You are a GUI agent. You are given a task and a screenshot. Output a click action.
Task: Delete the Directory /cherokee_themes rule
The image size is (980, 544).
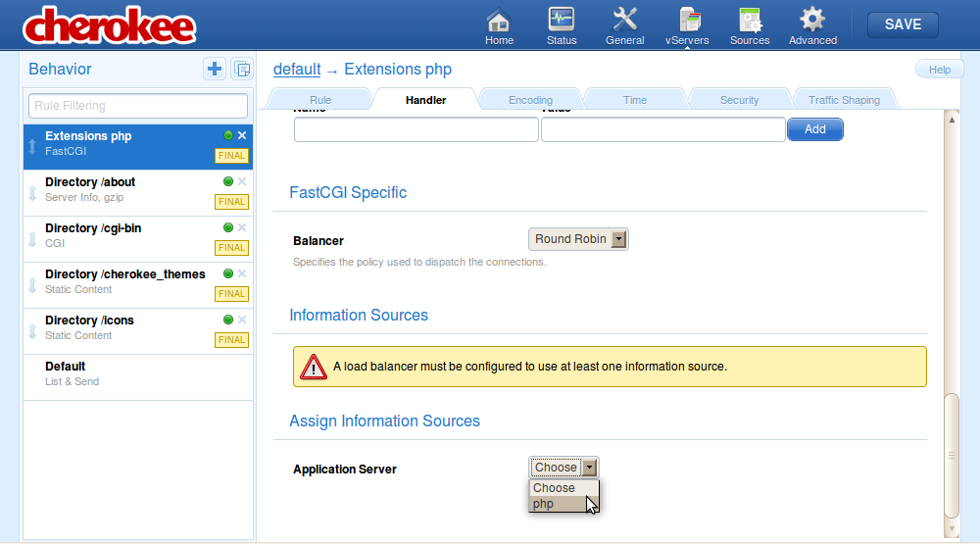[x=242, y=273]
